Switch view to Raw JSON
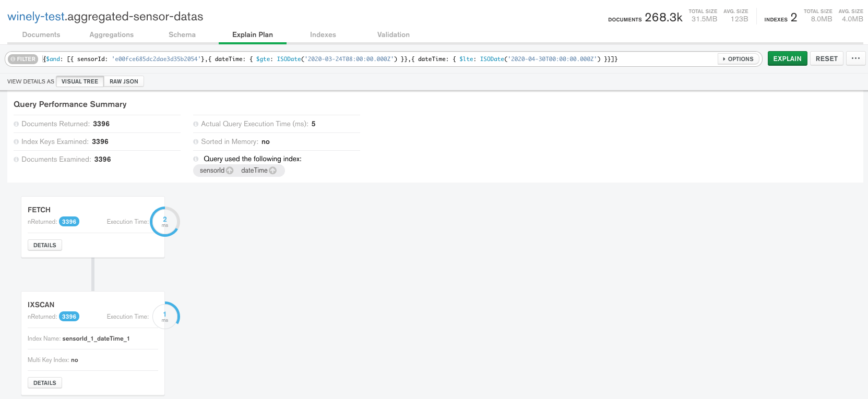The image size is (868, 399). click(x=124, y=81)
